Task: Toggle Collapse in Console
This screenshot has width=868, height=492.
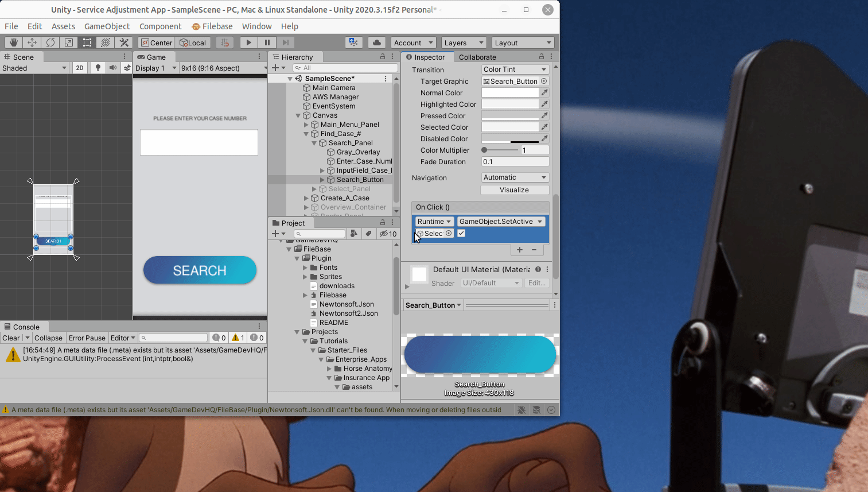Action: click(48, 338)
